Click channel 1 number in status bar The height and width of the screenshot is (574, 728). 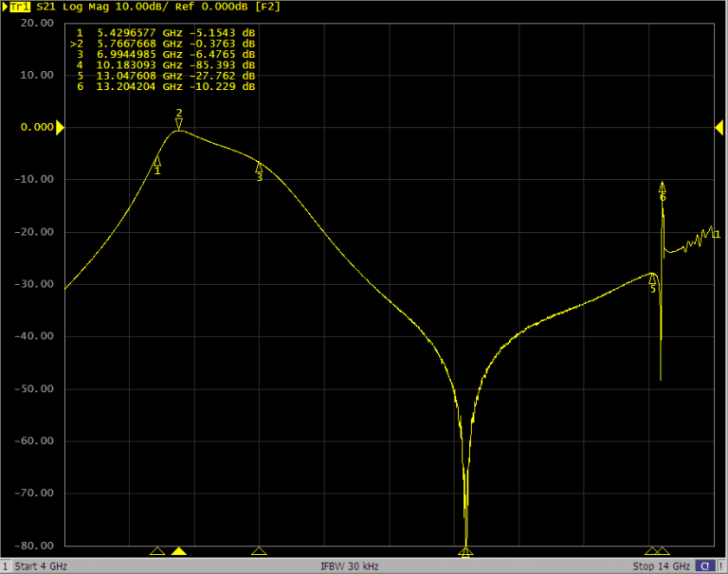pyautogui.click(x=6, y=566)
